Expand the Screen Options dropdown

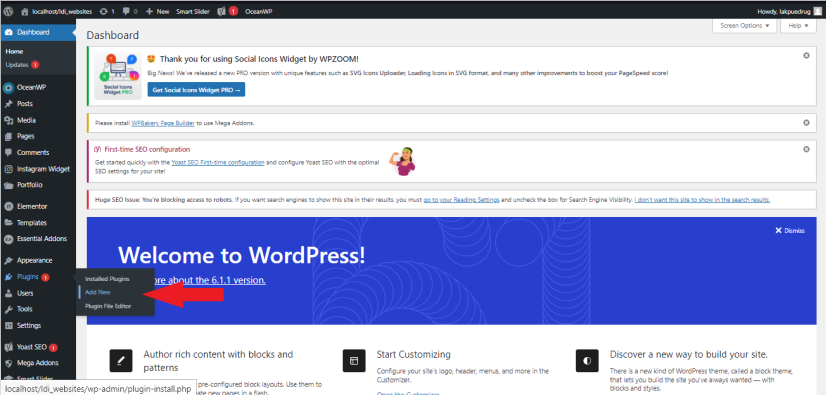click(x=744, y=25)
